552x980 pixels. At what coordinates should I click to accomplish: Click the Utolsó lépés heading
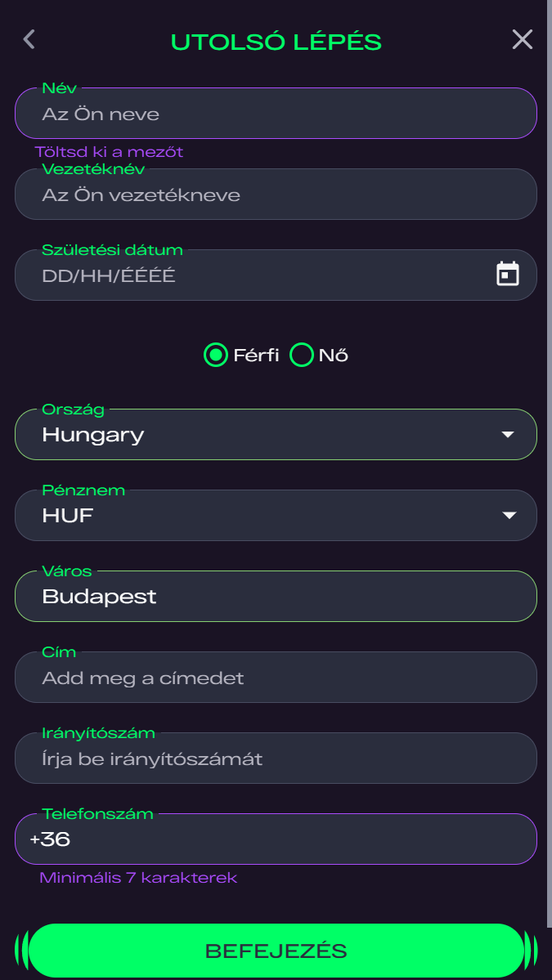click(x=276, y=42)
